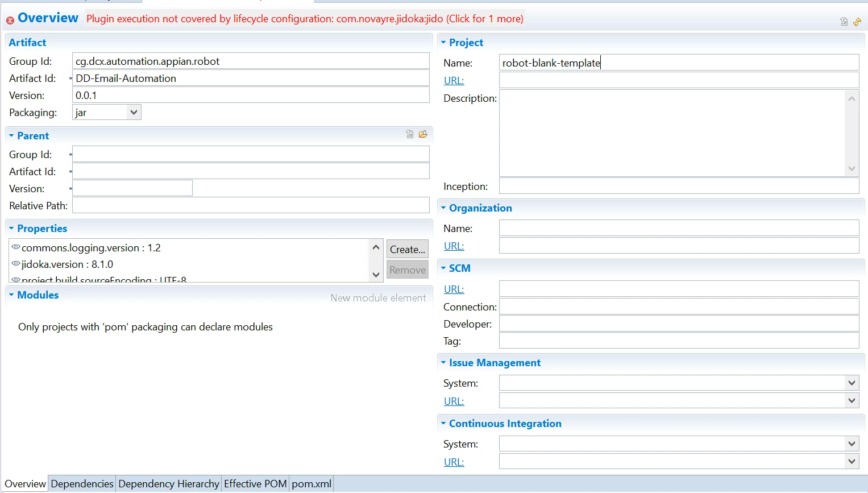868x493 pixels.
Task: Open the pom.xml source tab
Action: point(312,484)
